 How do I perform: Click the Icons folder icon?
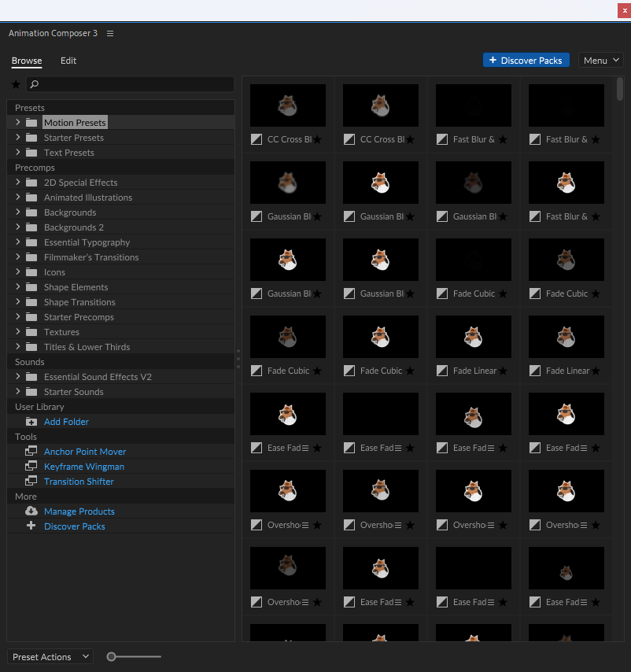coord(31,272)
